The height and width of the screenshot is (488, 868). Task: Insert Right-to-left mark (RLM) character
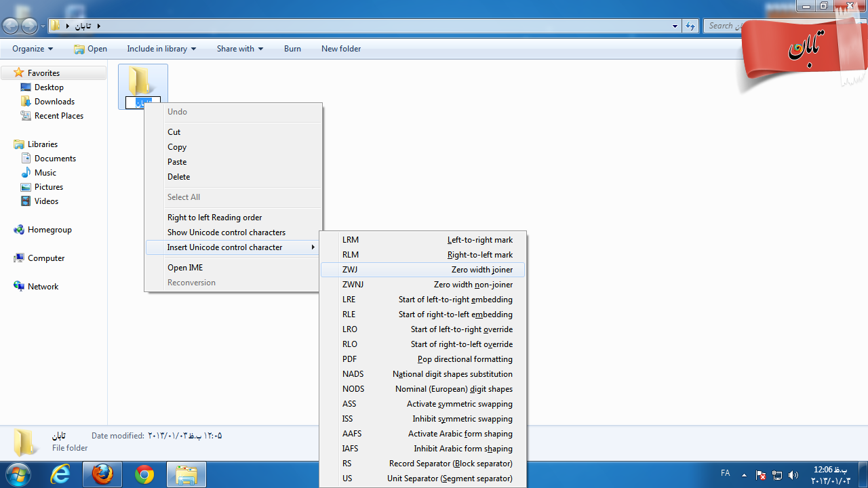(427, 255)
